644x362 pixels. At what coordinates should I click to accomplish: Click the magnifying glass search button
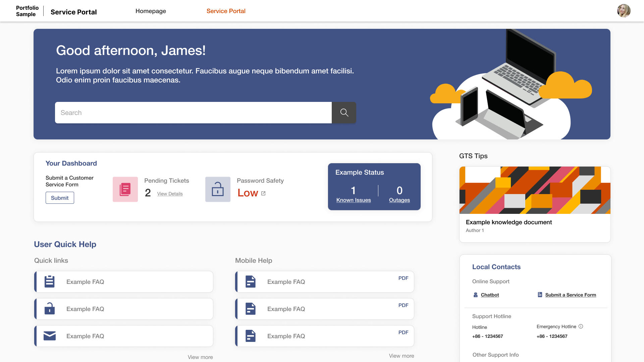(344, 113)
